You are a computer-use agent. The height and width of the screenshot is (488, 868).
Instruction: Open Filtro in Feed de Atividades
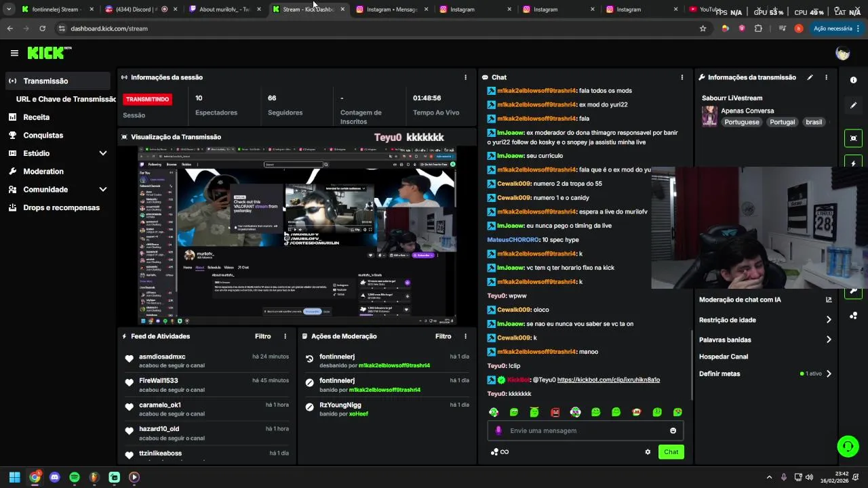263,336
